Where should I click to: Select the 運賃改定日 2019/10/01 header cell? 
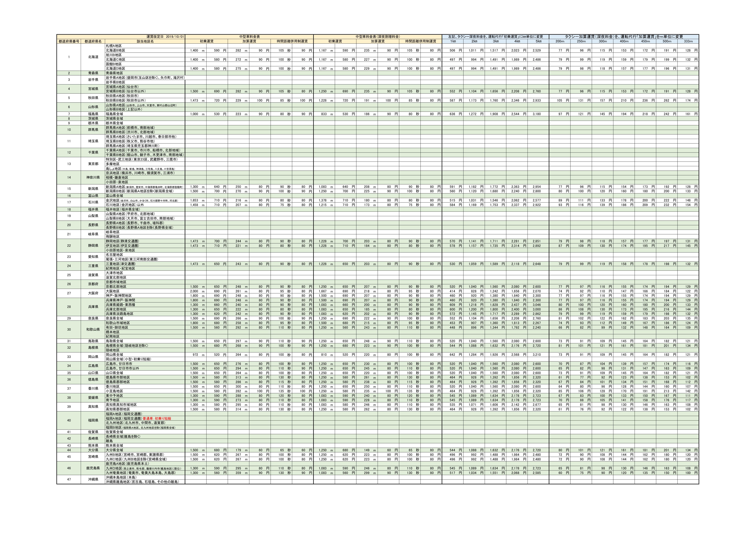165,37
